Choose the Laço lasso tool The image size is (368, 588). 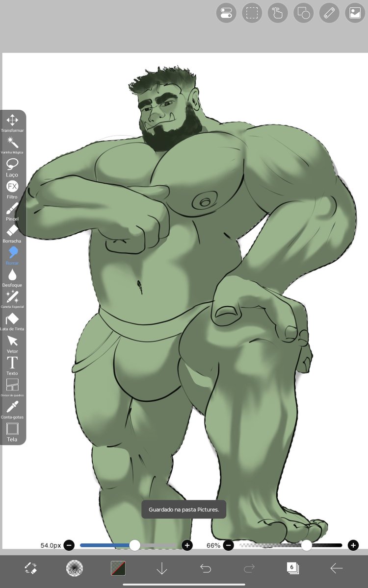[x=12, y=167]
